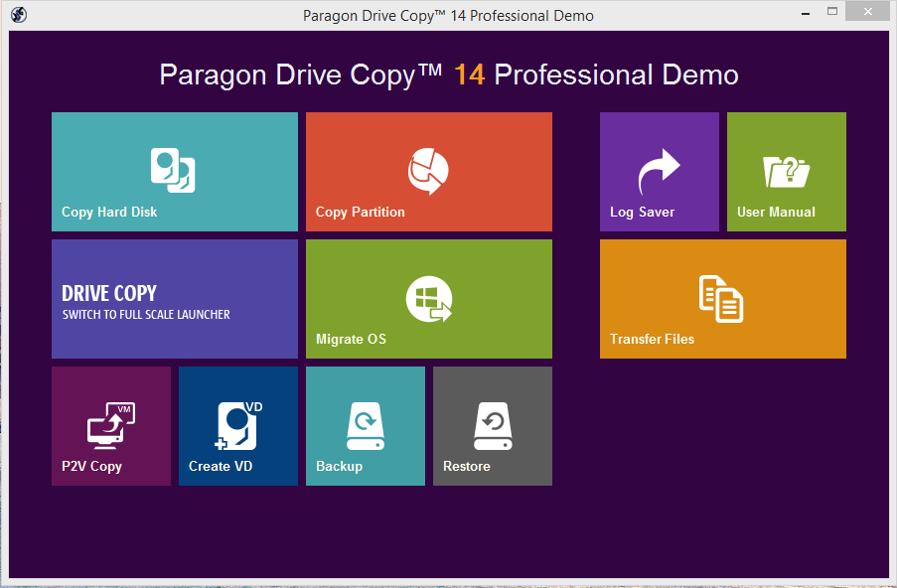Open the Copy Partition label

[360, 213]
